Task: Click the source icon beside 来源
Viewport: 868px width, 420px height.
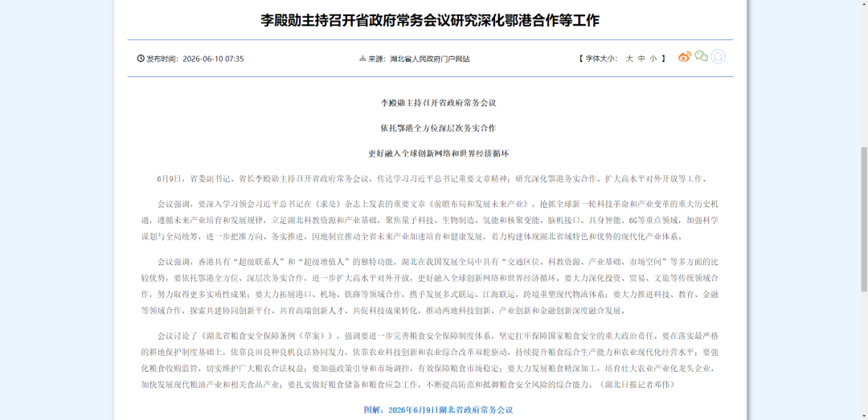Action: [x=363, y=59]
